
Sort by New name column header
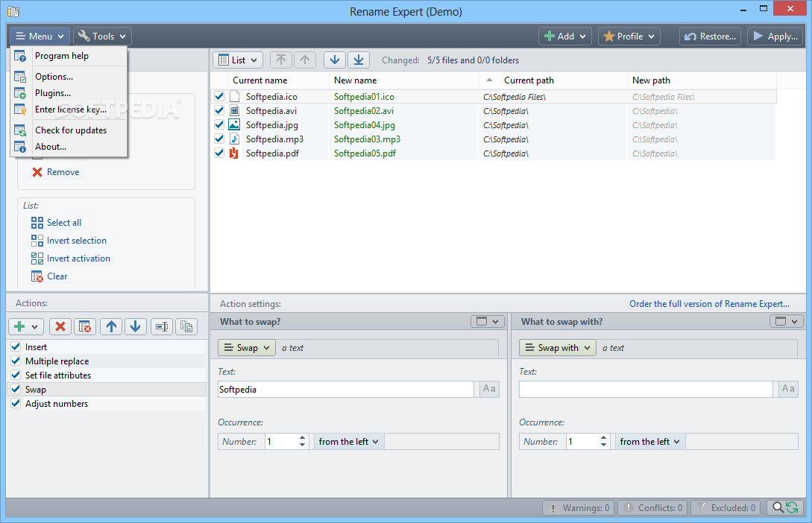[403, 80]
